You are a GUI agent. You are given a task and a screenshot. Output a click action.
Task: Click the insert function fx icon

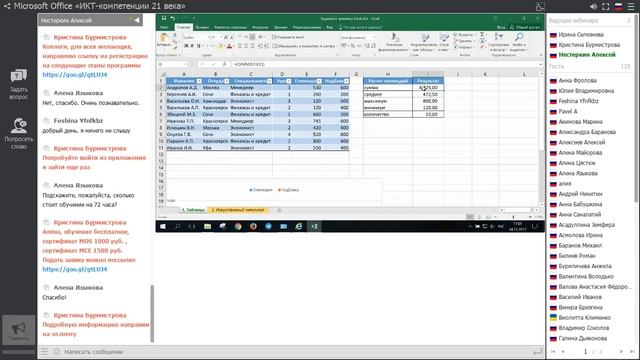(224, 64)
